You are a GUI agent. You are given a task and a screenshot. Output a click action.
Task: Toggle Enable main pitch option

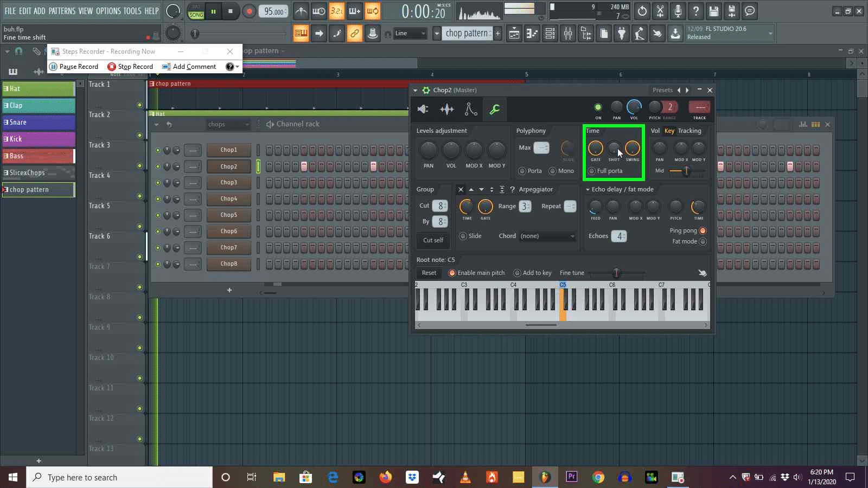point(476,273)
